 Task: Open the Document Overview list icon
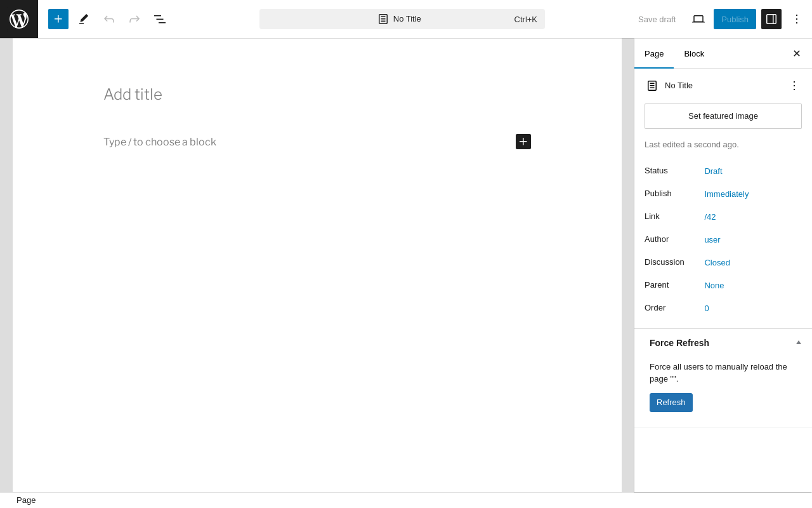pyautogui.click(x=160, y=19)
